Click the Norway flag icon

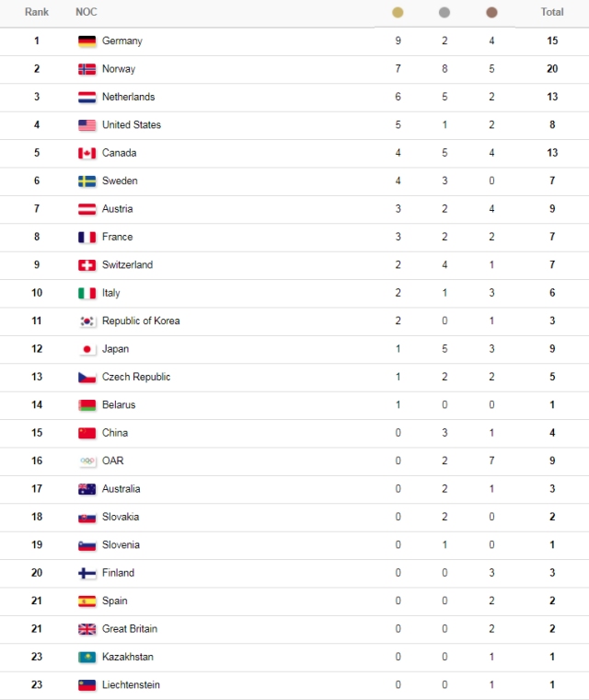pyautogui.click(x=87, y=69)
